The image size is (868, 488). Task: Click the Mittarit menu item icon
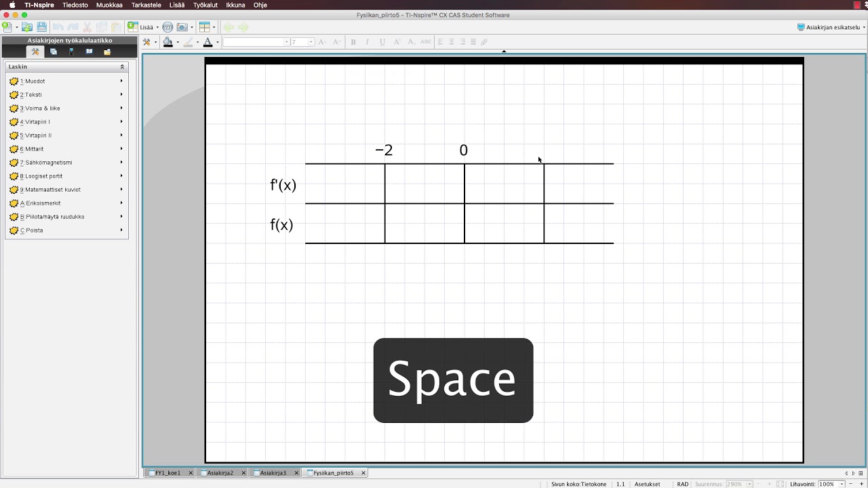pyautogui.click(x=14, y=149)
